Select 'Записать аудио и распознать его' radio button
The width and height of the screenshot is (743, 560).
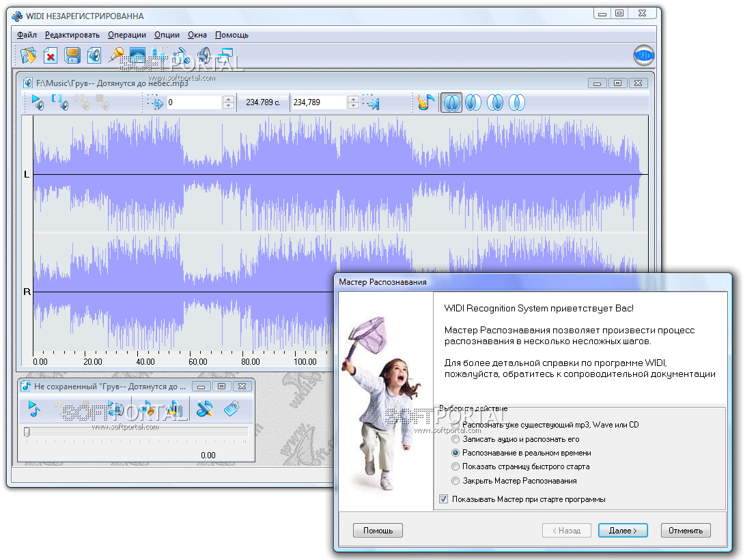coord(456,439)
